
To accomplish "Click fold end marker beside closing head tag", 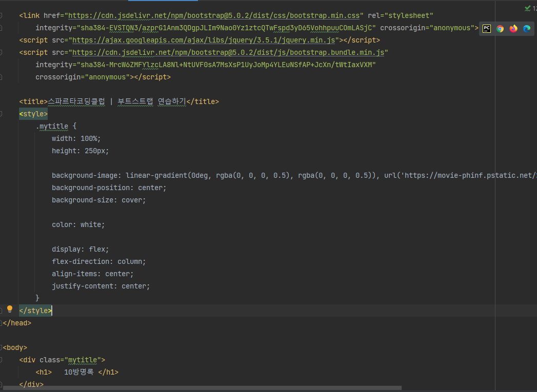I will (x=1, y=323).
